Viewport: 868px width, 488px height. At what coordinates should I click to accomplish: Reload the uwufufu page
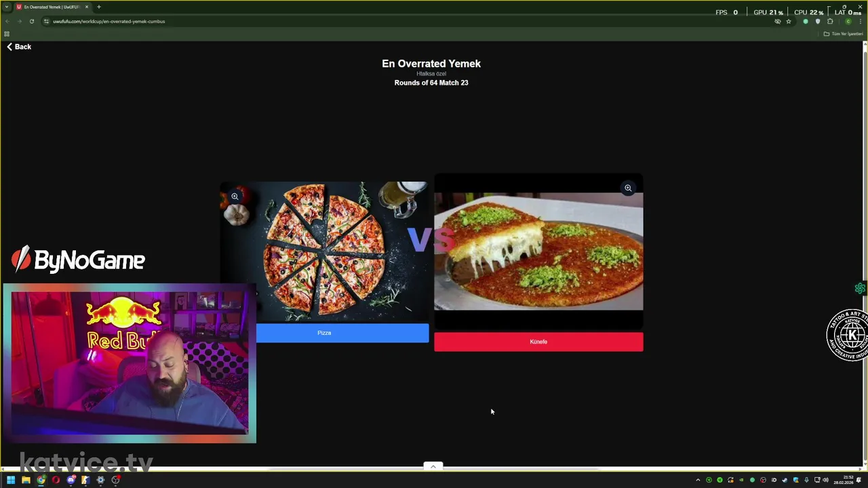coord(31,21)
